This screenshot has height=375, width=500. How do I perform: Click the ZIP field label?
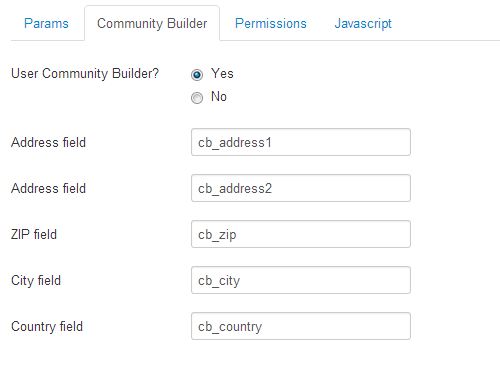tap(34, 234)
